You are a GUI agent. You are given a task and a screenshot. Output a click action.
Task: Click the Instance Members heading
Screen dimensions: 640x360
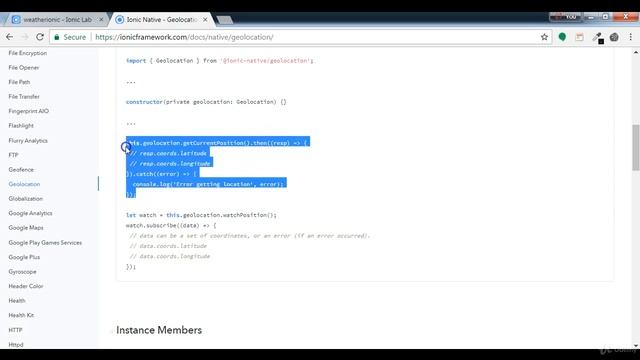159,330
